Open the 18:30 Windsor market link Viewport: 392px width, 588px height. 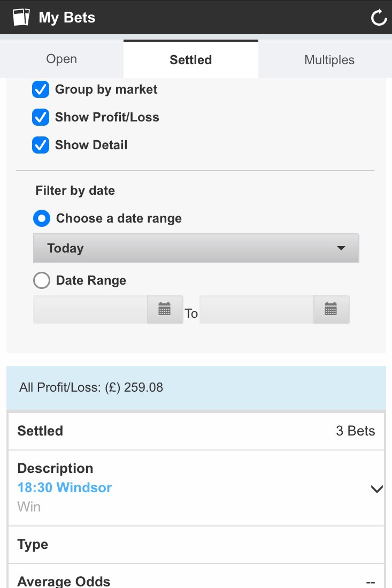point(65,487)
